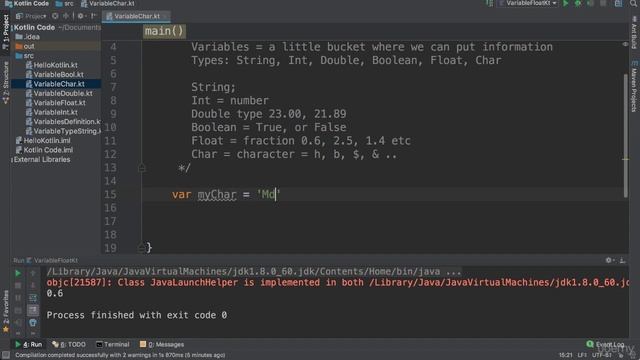The width and height of the screenshot is (640, 360).
Task: Open VariableInt.kt file
Action: 51,112
